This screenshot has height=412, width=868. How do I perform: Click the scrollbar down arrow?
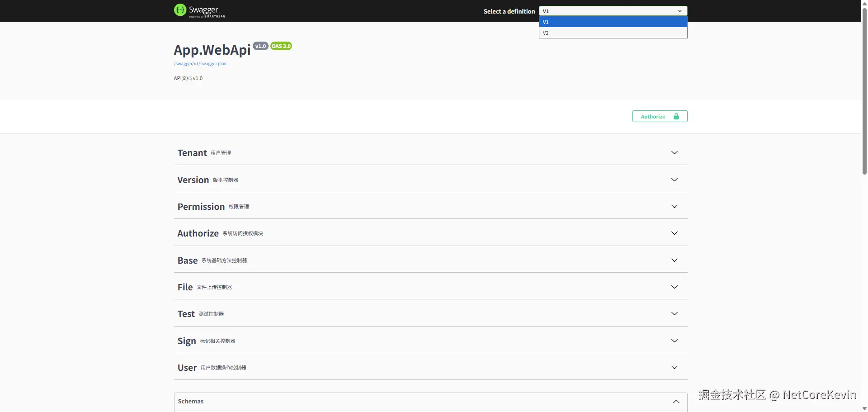864,408
